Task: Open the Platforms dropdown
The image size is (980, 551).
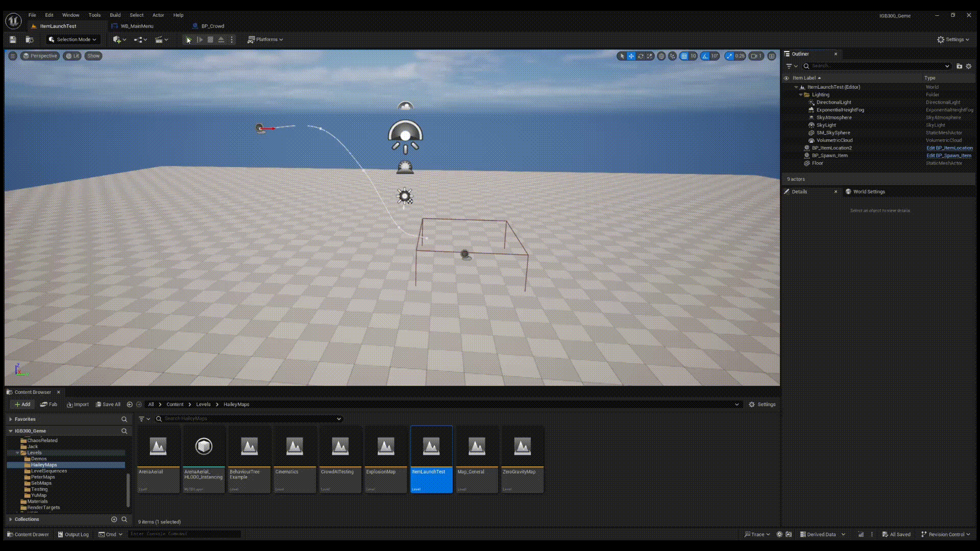Action: [x=265, y=39]
